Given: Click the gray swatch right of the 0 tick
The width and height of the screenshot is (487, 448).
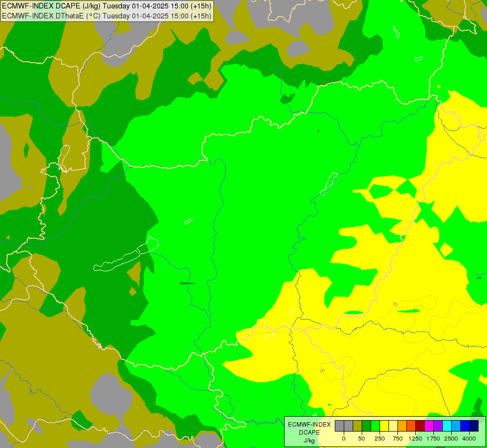Looking at the screenshot, I should click(x=349, y=426).
